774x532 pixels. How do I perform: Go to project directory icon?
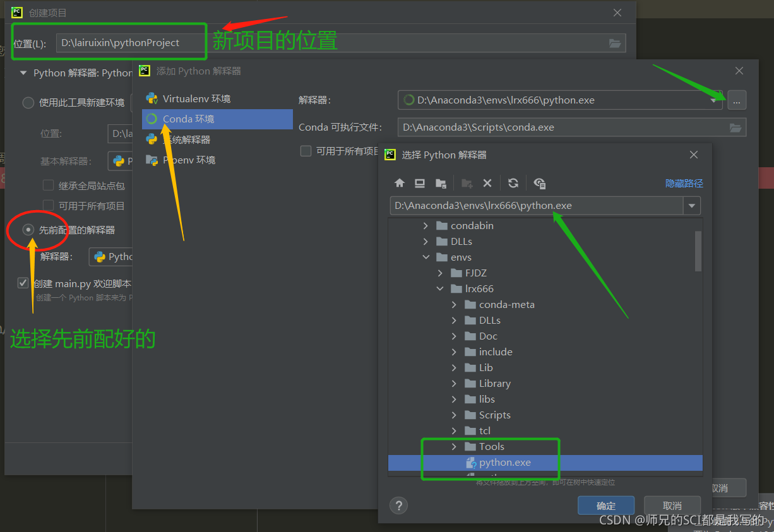coord(441,183)
